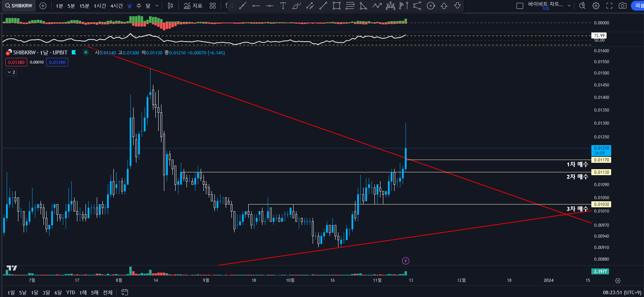Select the 2차 매수 text annotation
The width and height of the screenshot is (644, 297).
coord(577,177)
